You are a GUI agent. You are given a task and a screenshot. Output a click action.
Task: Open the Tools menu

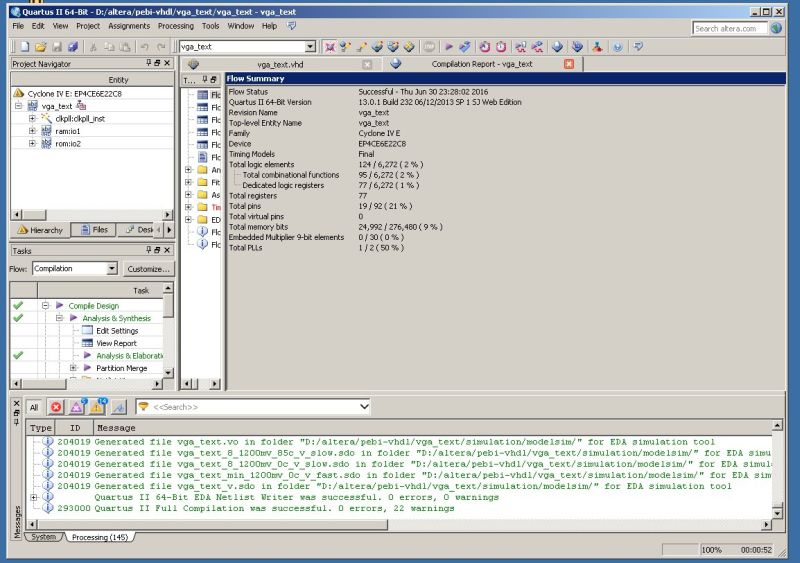pyautogui.click(x=210, y=26)
